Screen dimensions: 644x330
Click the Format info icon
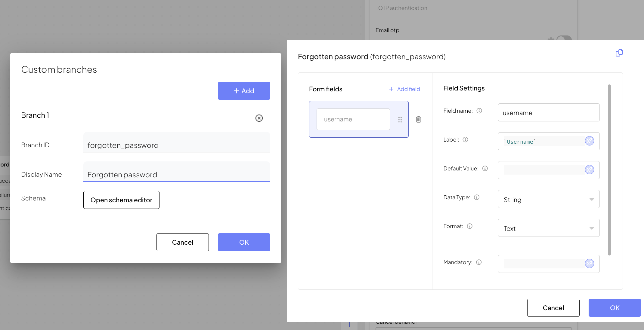pos(469,226)
